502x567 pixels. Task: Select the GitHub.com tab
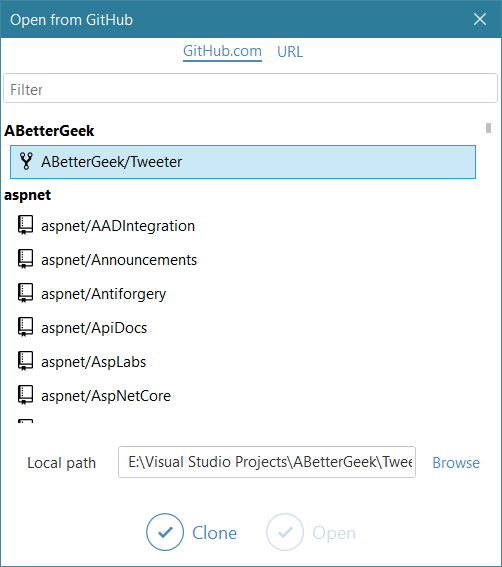(x=222, y=52)
